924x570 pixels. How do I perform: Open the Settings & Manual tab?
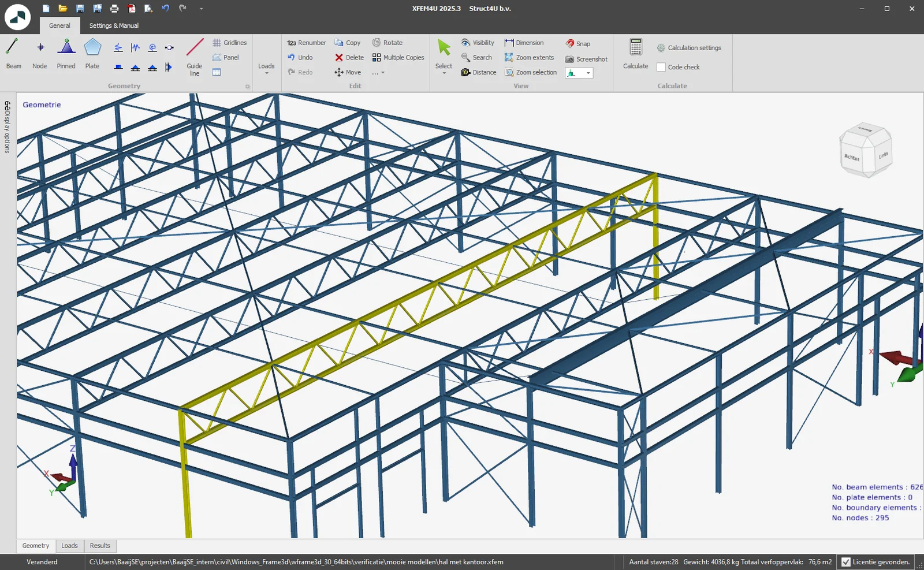coord(114,25)
